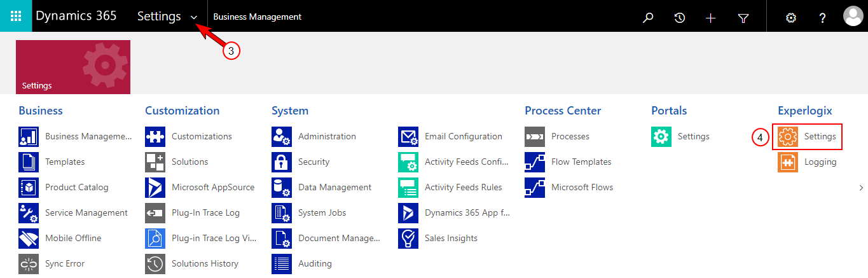Click the System section heading
Viewport: 868px width, 278px height.
point(290,111)
